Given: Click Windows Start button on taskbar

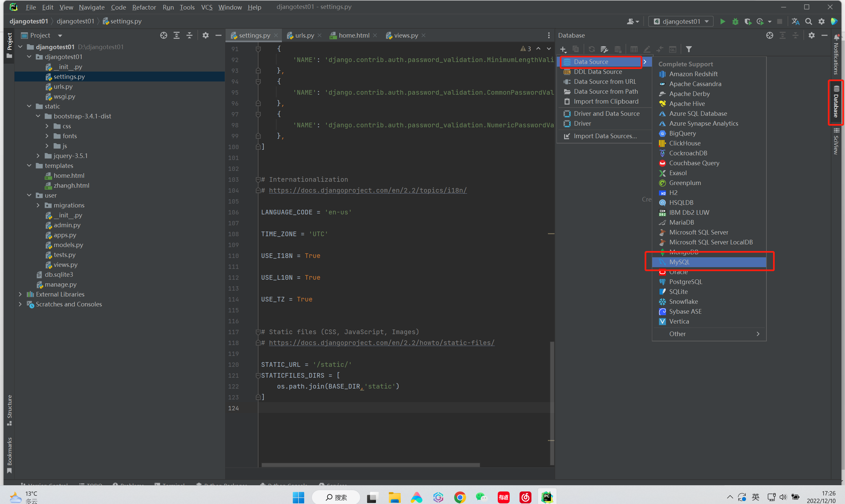Looking at the screenshot, I should [x=298, y=497].
